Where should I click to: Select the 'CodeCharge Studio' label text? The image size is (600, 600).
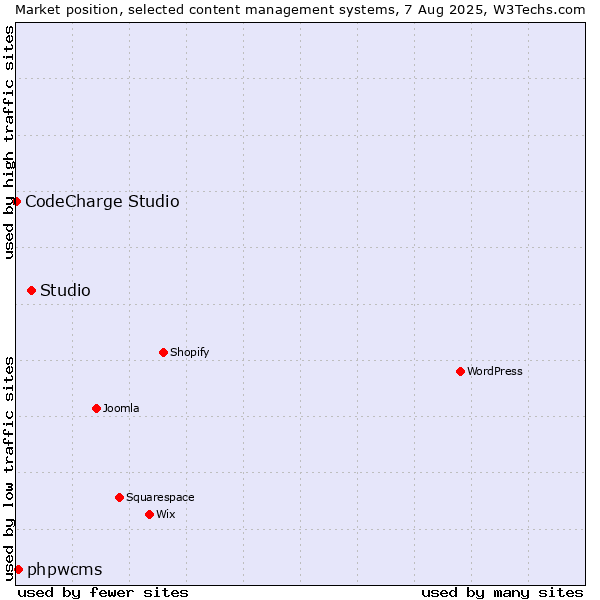click(102, 201)
